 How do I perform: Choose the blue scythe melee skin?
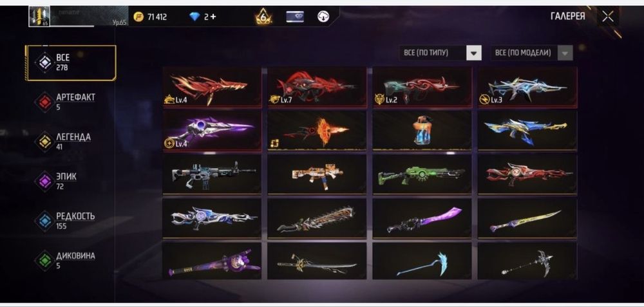coord(422,261)
